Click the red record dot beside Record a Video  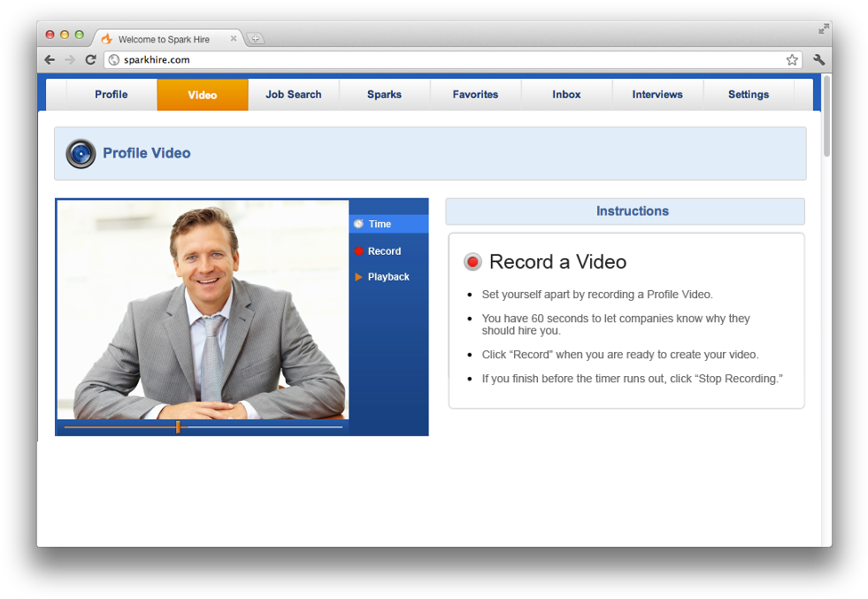tap(472, 261)
